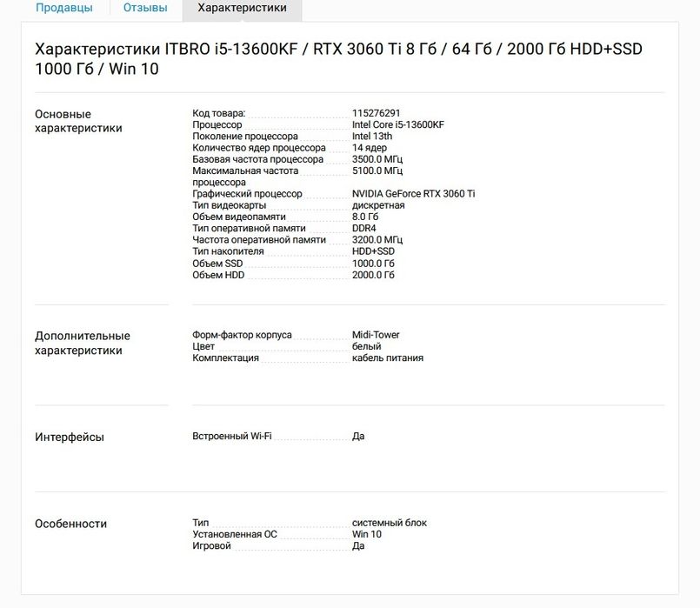Select the Midi-Tower value

(376, 335)
